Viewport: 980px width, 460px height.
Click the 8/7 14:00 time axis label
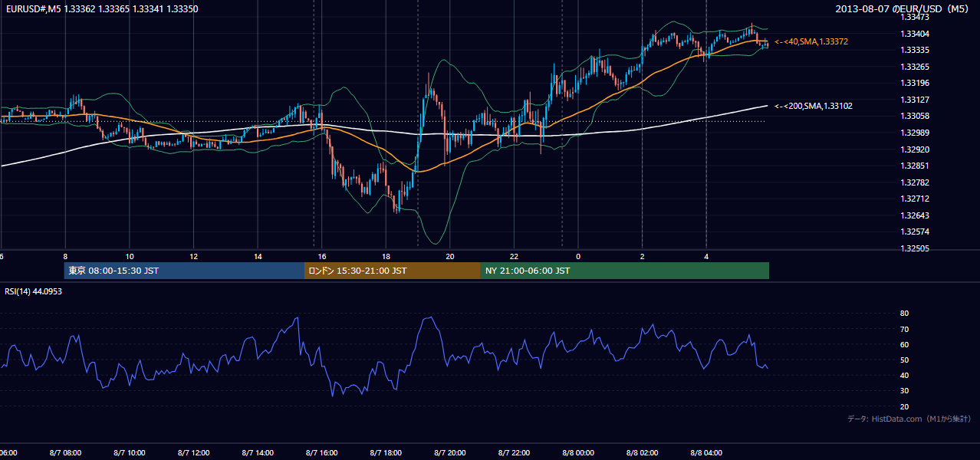tap(258, 452)
